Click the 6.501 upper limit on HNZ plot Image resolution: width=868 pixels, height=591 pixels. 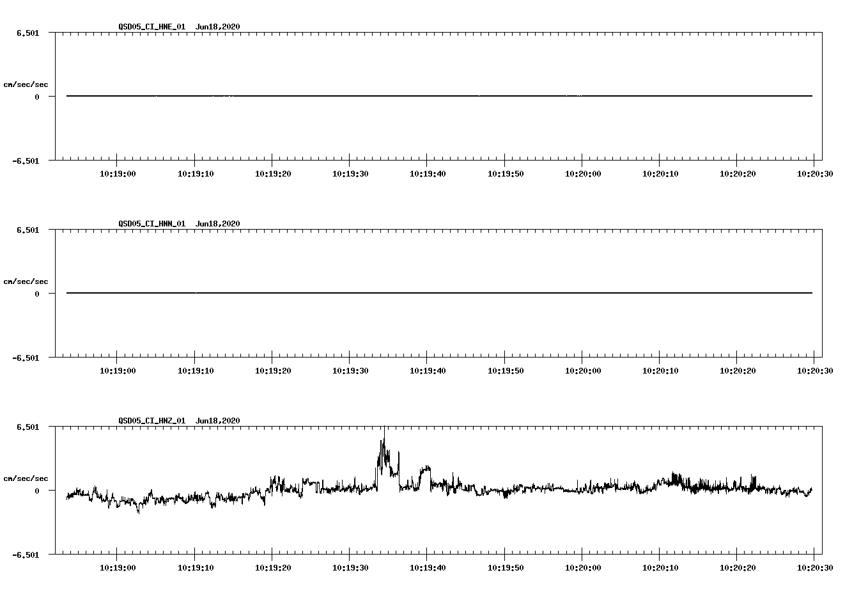[28, 427]
